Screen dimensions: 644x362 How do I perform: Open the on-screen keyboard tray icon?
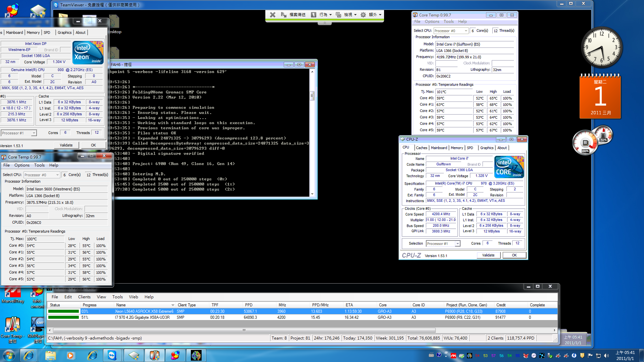point(431,355)
